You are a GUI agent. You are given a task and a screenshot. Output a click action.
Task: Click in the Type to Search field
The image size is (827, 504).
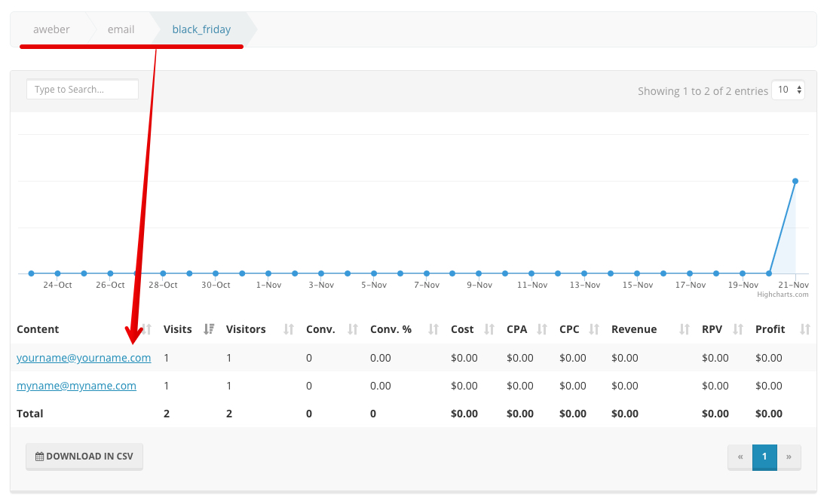point(82,90)
